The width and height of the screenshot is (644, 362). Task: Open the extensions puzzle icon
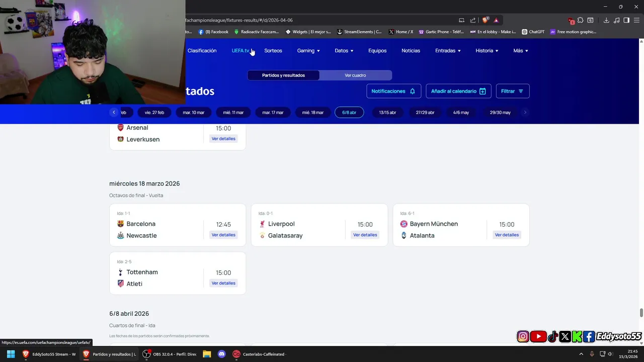(x=580, y=20)
